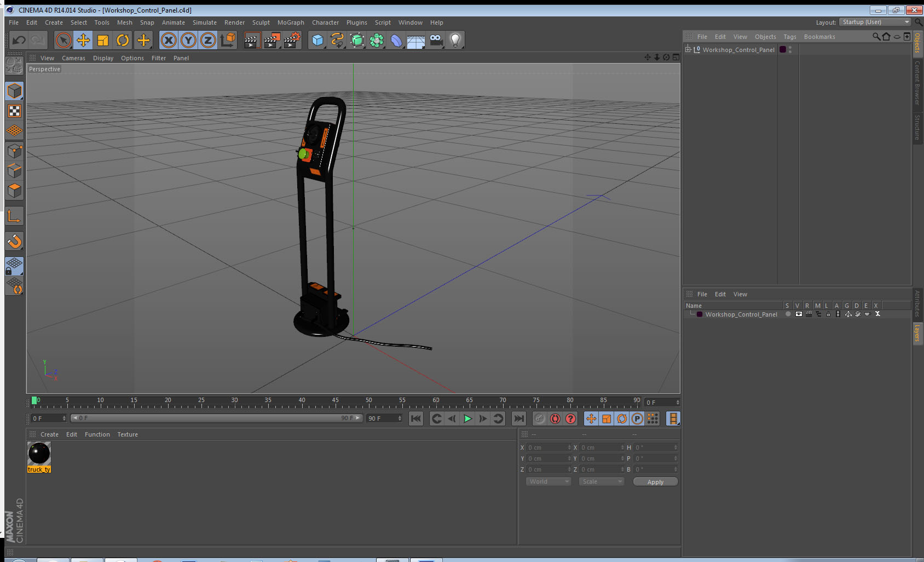Viewport: 924px width, 562px height.
Task: Search objects with the magnifier icon
Action: point(876,37)
